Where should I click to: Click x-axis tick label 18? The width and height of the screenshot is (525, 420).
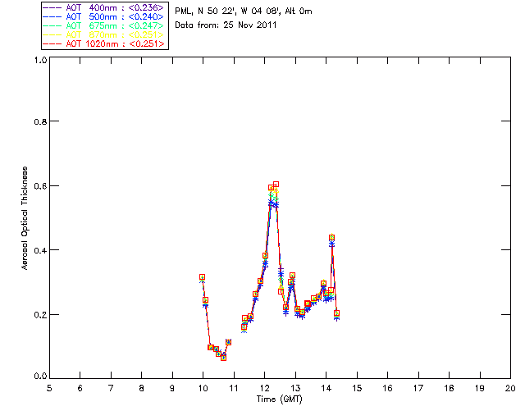(450, 389)
